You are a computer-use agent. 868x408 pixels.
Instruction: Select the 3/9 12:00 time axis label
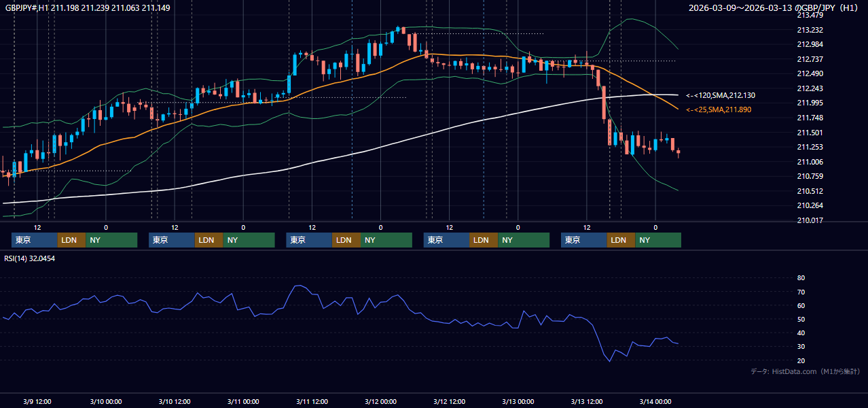tap(38, 401)
